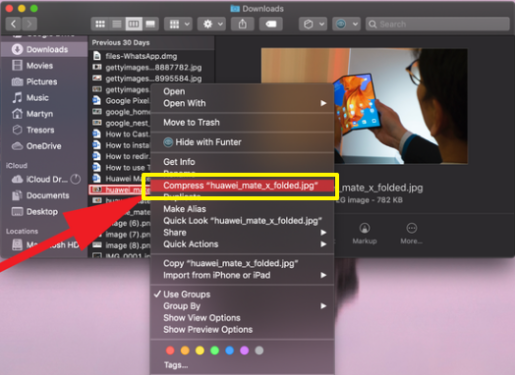Click the Tags... option
The height and width of the screenshot is (375, 515).
(x=176, y=365)
